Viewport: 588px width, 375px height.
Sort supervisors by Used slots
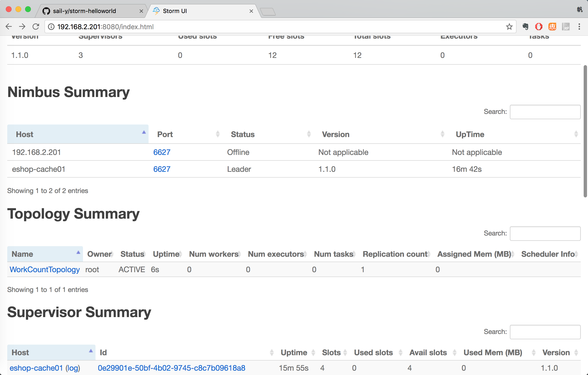pyautogui.click(x=377, y=353)
